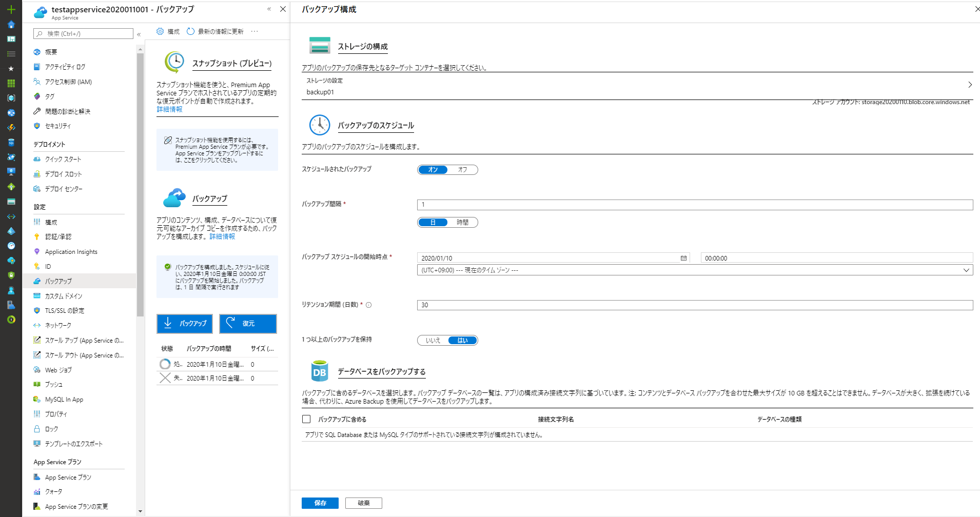Click the 復元 restore button

pyautogui.click(x=248, y=324)
